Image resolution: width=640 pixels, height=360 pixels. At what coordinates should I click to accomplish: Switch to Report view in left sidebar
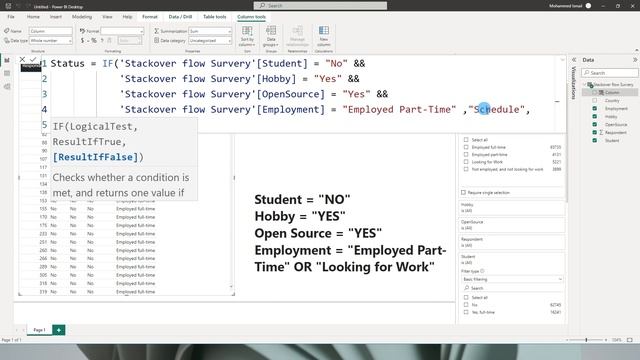[x=7, y=60]
